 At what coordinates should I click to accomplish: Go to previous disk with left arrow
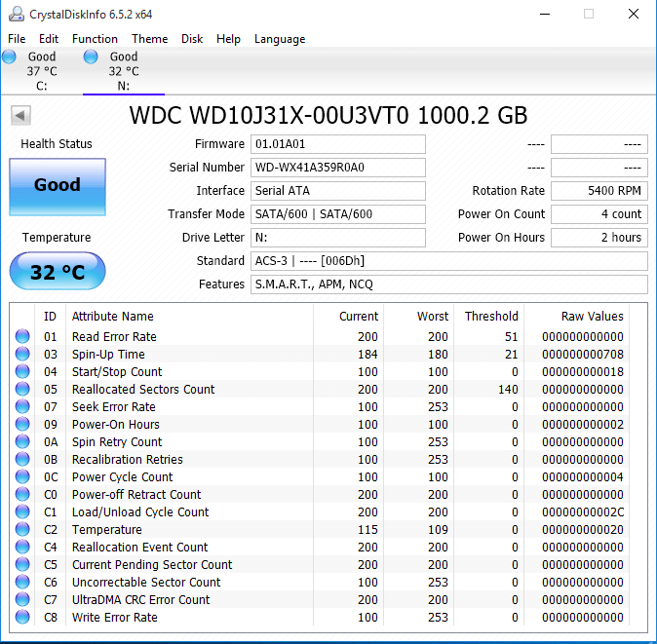point(20,115)
